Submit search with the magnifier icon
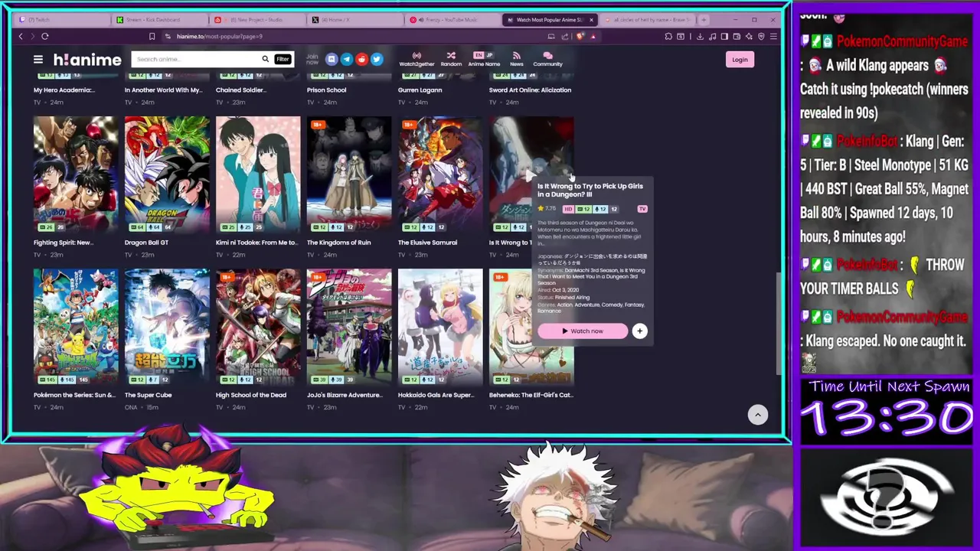 pos(265,59)
